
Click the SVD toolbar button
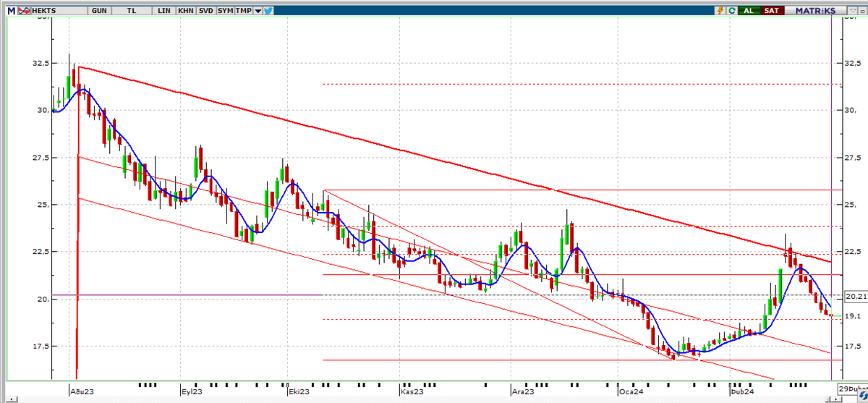[x=205, y=11]
